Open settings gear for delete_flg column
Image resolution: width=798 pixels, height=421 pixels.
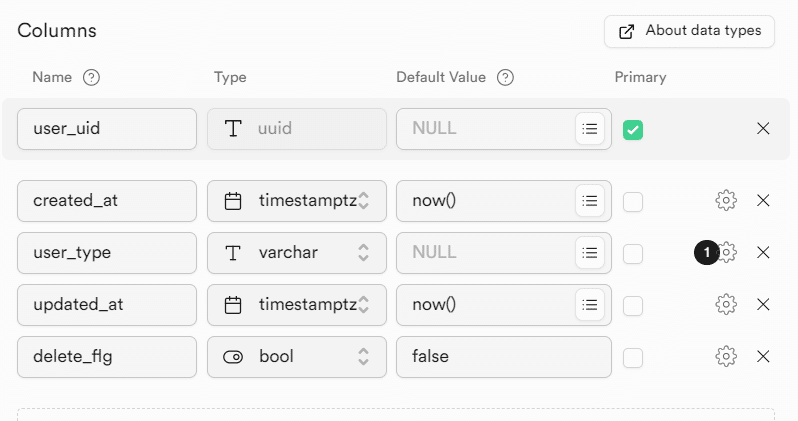tap(726, 357)
